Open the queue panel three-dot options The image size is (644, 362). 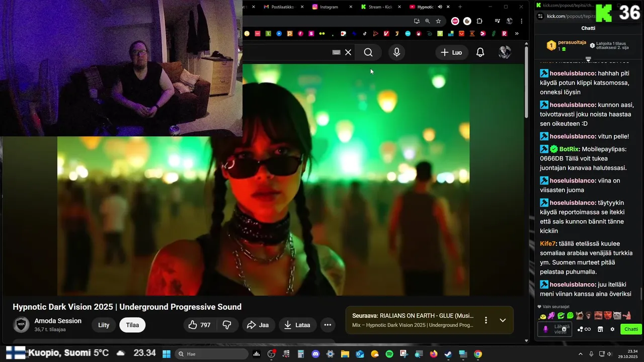[486, 320]
